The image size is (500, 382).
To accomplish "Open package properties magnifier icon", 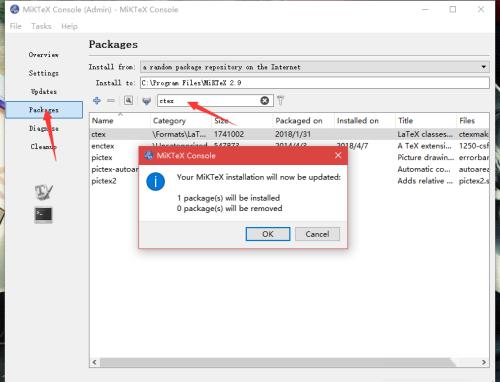I will coord(128,100).
